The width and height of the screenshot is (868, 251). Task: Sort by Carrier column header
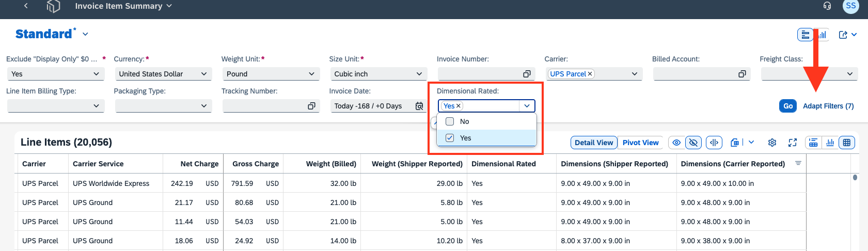click(42, 164)
